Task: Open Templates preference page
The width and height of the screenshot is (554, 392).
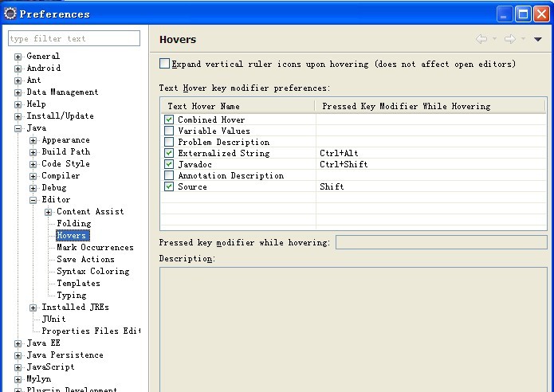Action: [x=78, y=283]
